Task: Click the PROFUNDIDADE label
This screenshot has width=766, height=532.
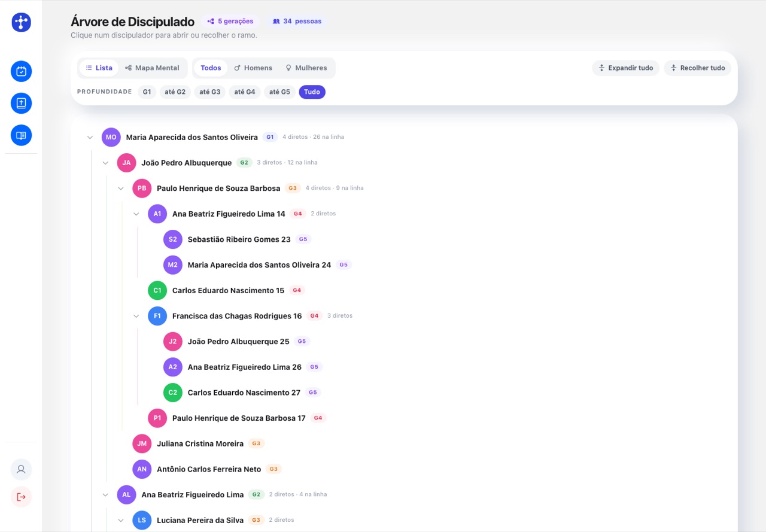Action: [105, 92]
